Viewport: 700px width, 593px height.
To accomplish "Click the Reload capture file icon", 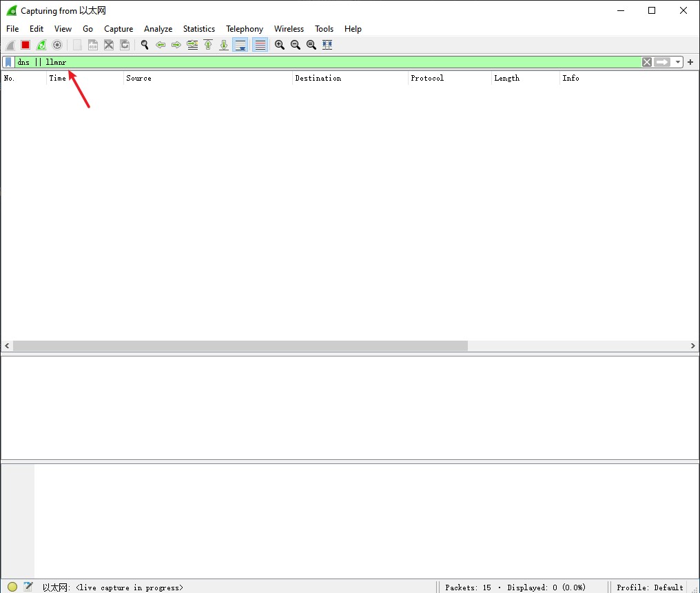I will pyautogui.click(x=125, y=45).
